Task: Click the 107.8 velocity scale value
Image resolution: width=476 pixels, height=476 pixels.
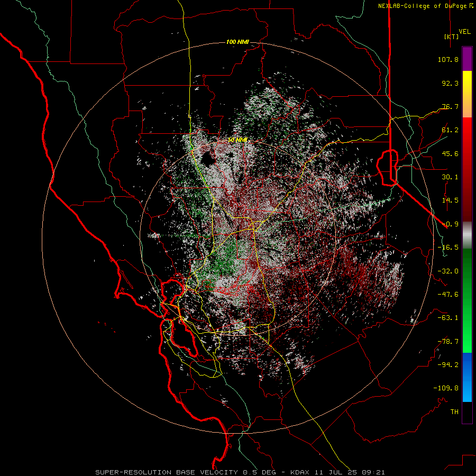Action: coord(448,59)
